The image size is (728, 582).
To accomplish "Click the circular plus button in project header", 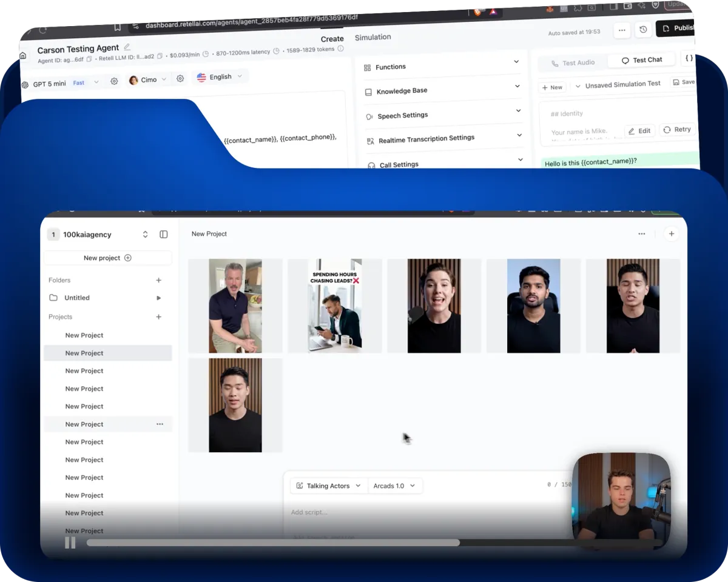I will (672, 234).
